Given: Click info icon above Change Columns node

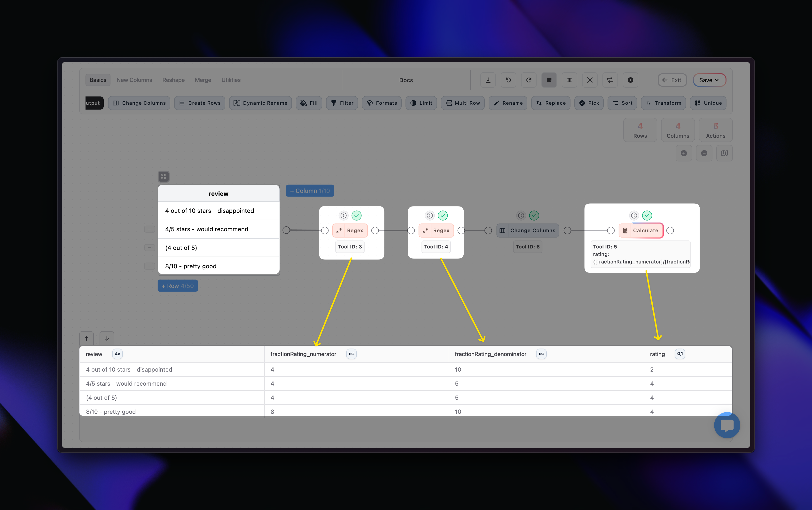Looking at the screenshot, I should point(521,215).
